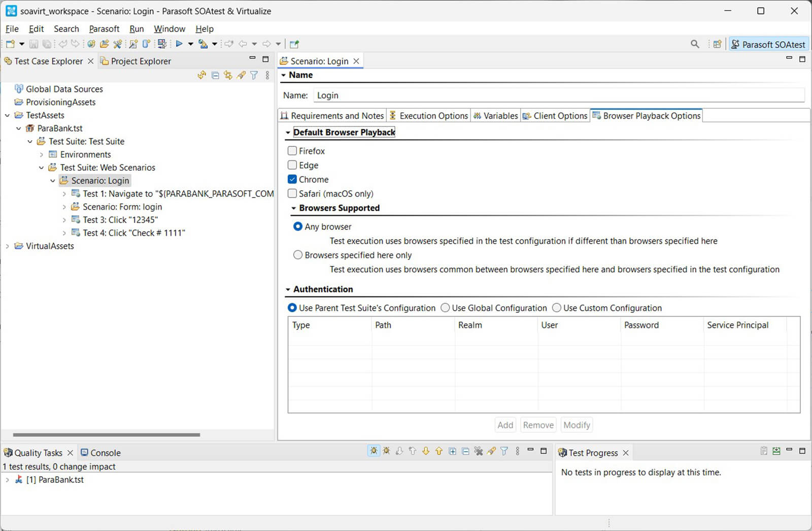Select the Any browser radio button
This screenshot has width=812, height=531.
point(298,226)
